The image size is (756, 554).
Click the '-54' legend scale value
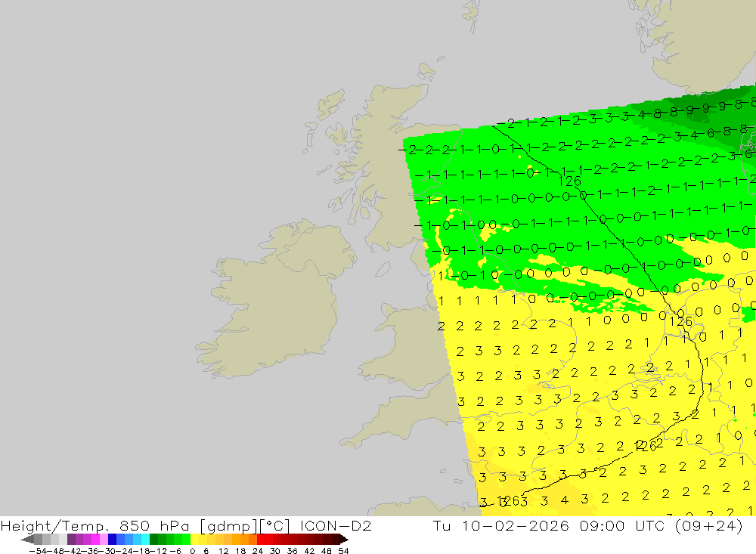tap(38, 551)
